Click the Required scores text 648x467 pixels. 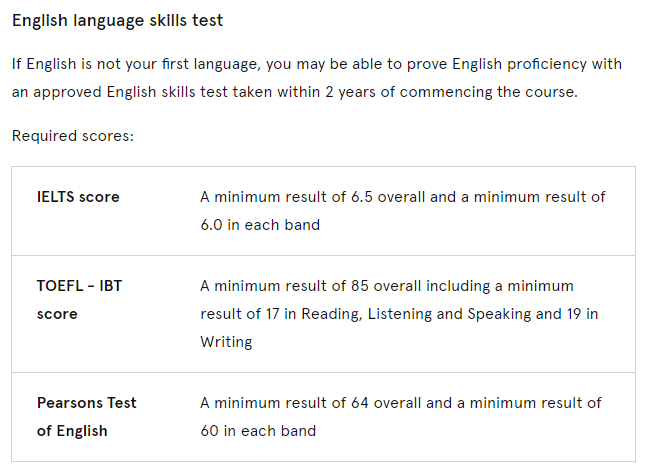coord(73,136)
